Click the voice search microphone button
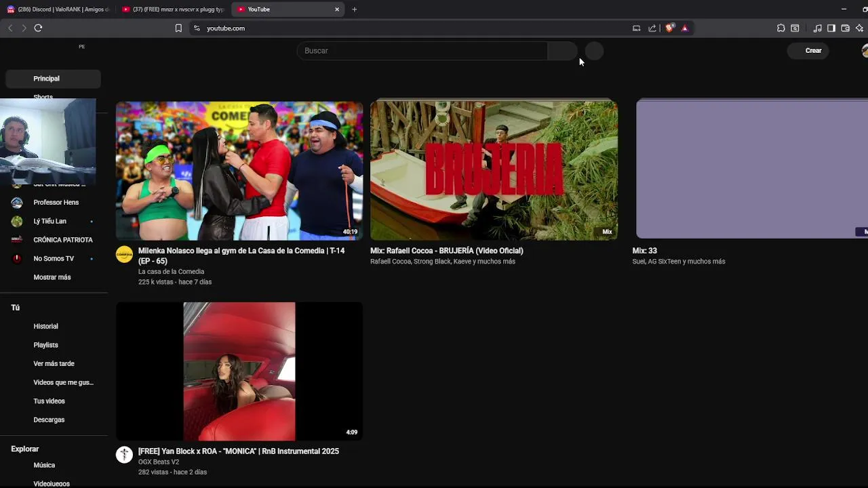 click(594, 51)
